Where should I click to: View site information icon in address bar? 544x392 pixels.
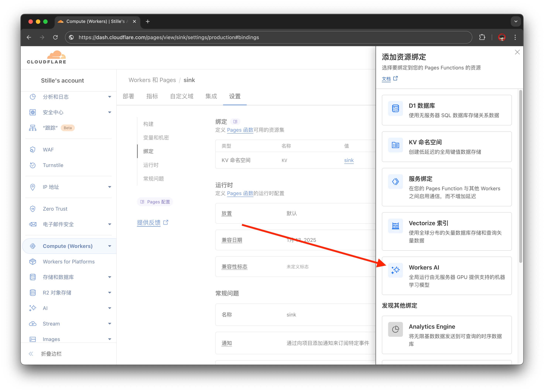tap(71, 38)
